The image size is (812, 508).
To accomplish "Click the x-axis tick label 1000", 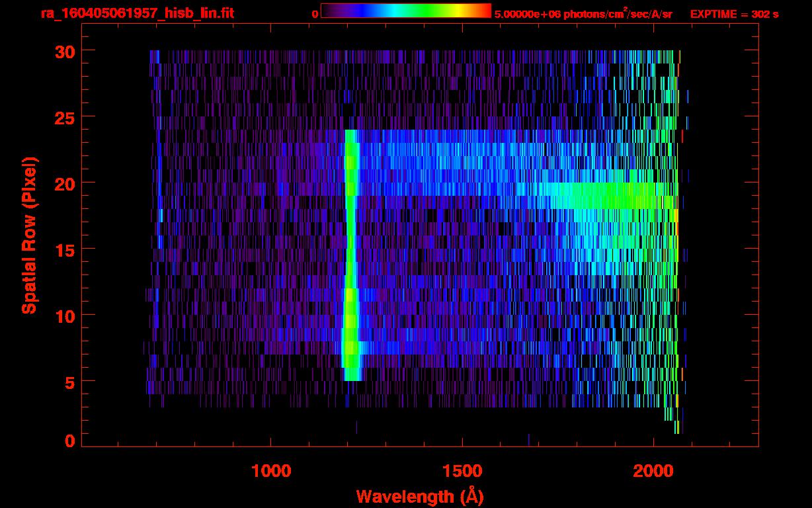I will (271, 471).
